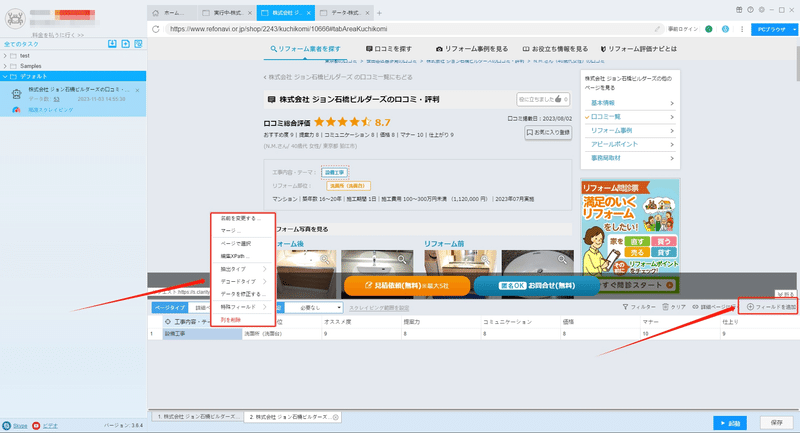Expand the test folder
The width and height of the screenshot is (800, 433).
point(5,56)
